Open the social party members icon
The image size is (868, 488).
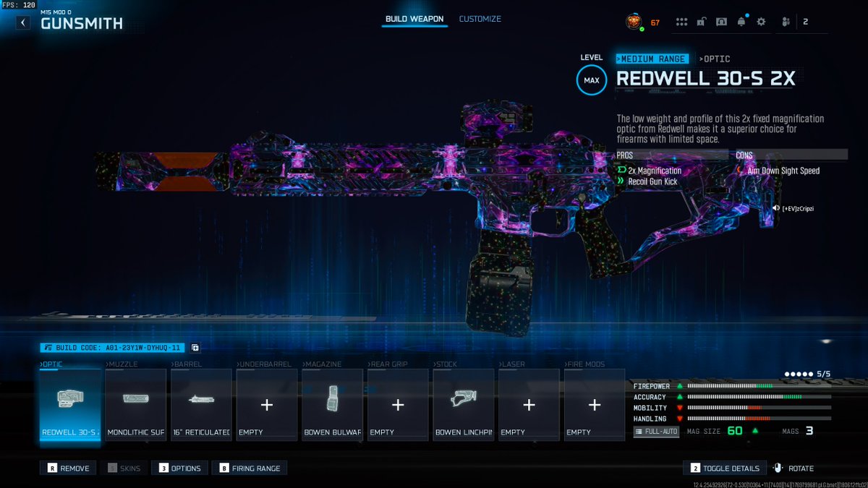click(x=786, y=22)
